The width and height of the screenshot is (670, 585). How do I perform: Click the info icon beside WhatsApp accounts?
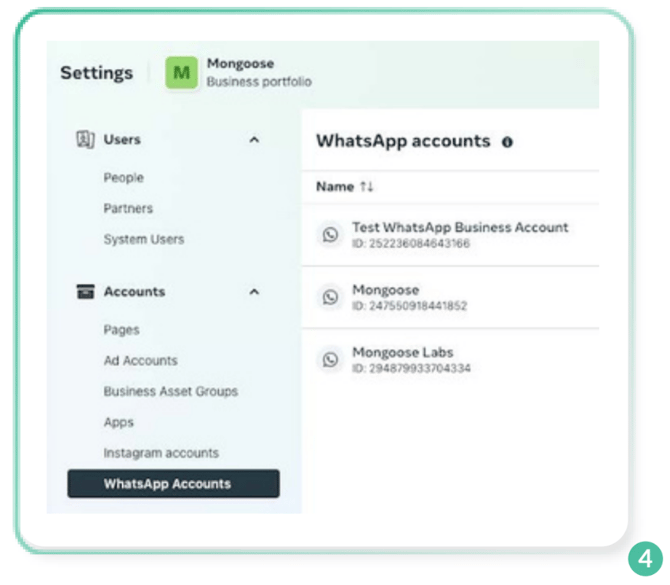pos(507,142)
